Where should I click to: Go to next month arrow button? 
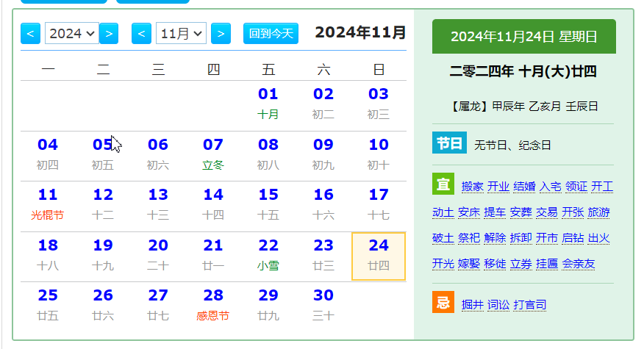click(221, 33)
